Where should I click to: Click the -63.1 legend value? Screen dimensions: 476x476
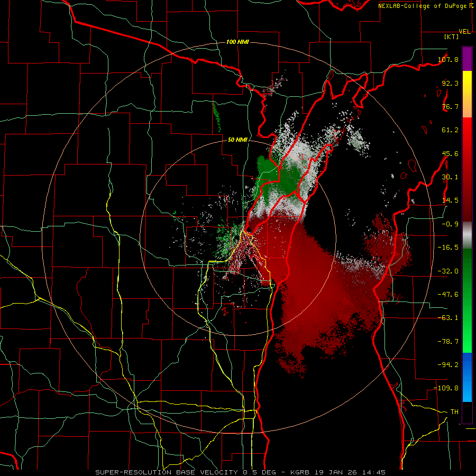pos(448,318)
